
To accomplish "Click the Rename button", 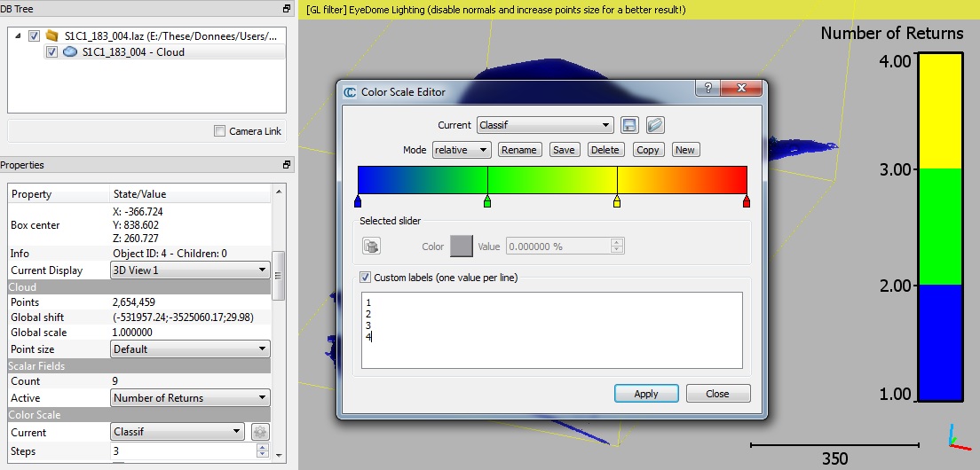I will pyautogui.click(x=519, y=150).
